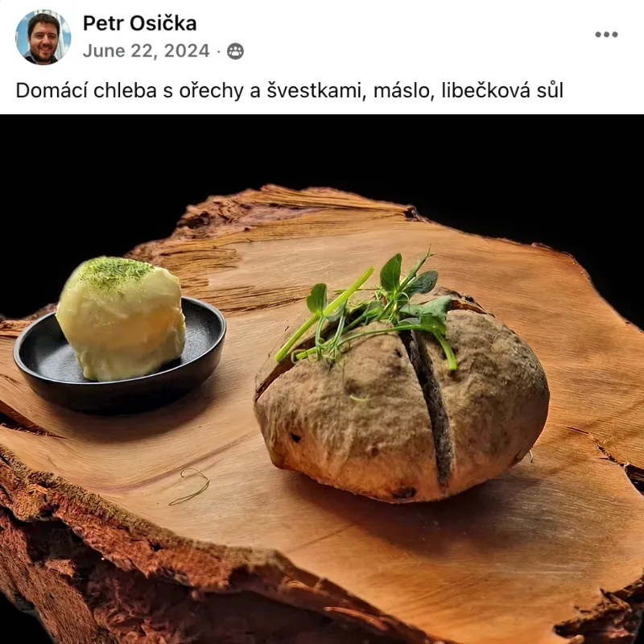The image size is (644, 644).
Task: Click the loose tendril on wooden board
Action: click(x=190, y=486)
